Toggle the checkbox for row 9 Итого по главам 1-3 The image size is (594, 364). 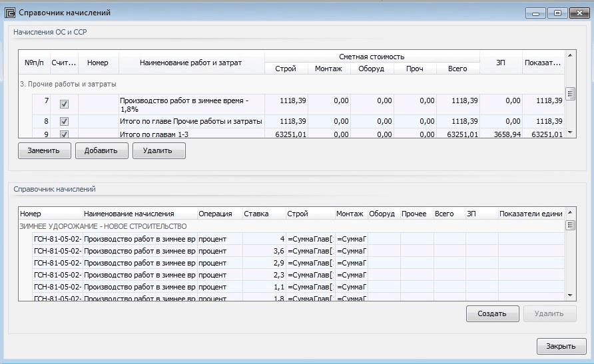click(64, 134)
